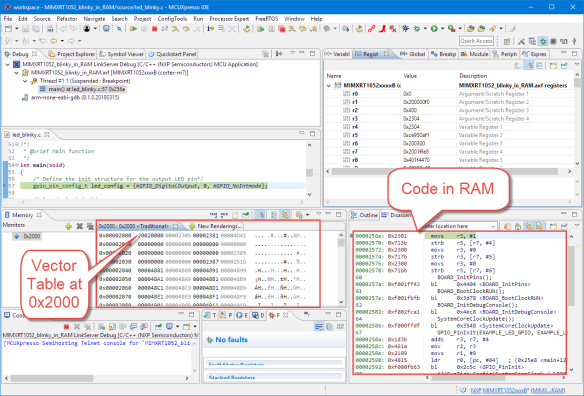
Task: Add a memory monitor with green plus icon
Action: point(69,226)
